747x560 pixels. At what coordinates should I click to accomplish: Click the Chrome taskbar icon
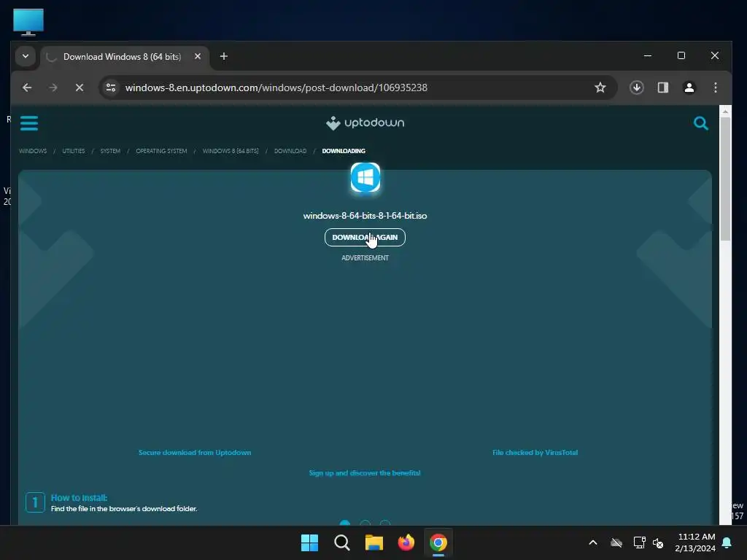pyautogui.click(x=438, y=542)
